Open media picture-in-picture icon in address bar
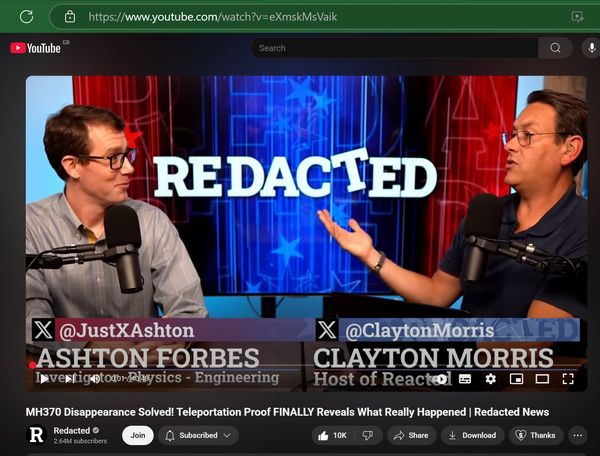 coord(577,16)
